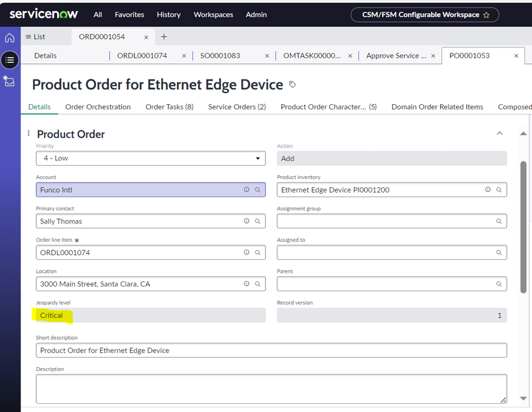Show Account Funco Intl info icon
532x412 pixels.
point(247,190)
